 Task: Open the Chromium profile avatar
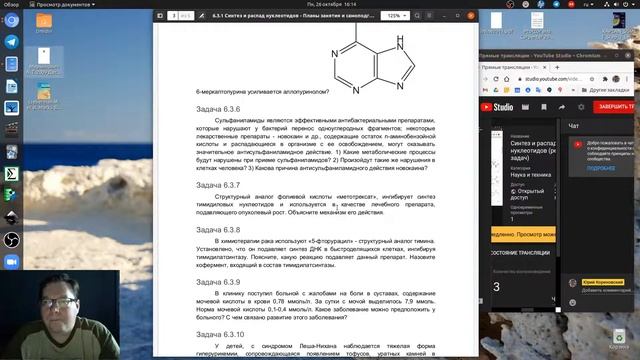[616, 79]
